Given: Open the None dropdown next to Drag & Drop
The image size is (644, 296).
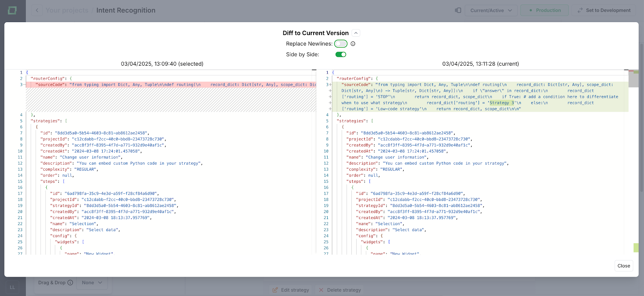Looking at the screenshot, I should click(x=92, y=283).
